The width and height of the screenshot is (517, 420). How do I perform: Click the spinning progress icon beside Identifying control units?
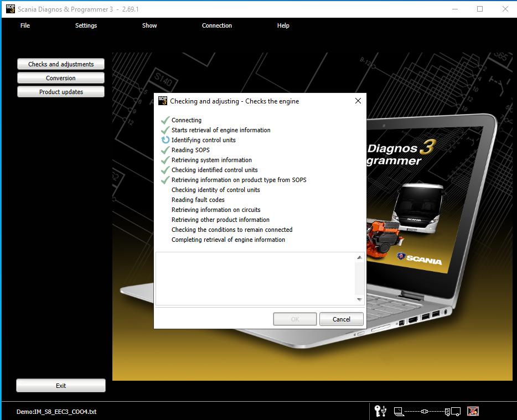pos(165,140)
